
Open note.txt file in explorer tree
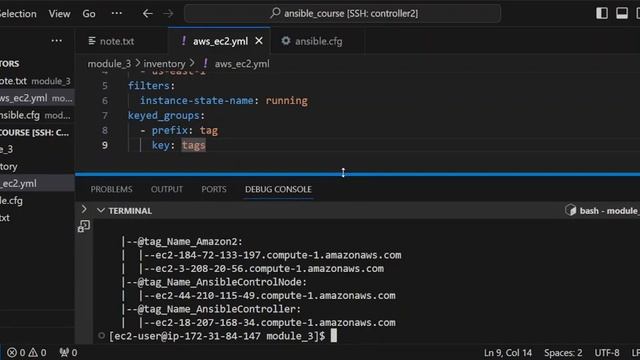[x=37, y=218]
